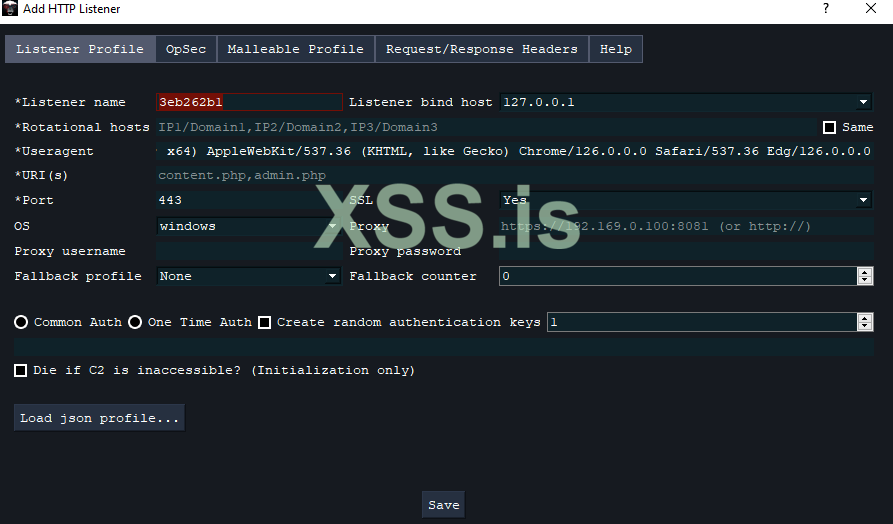The width and height of the screenshot is (893, 524).
Task: Click the Port field showing 443
Action: click(x=249, y=200)
